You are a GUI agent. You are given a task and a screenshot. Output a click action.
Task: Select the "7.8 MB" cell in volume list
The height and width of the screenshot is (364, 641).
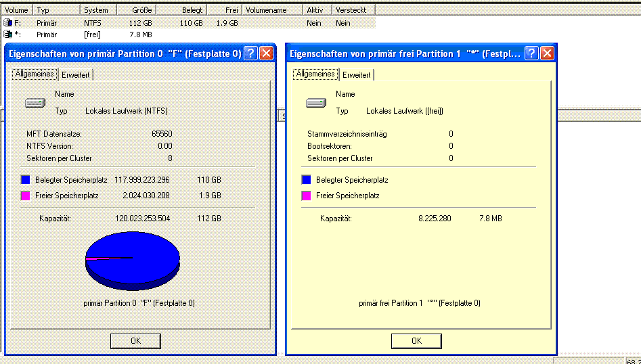[x=141, y=35]
